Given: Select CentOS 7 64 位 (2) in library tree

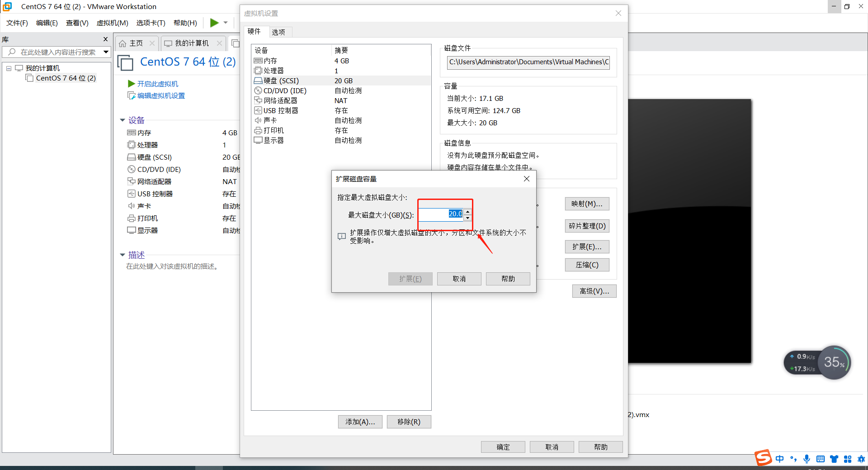Looking at the screenshot, I should coord(66,78).
